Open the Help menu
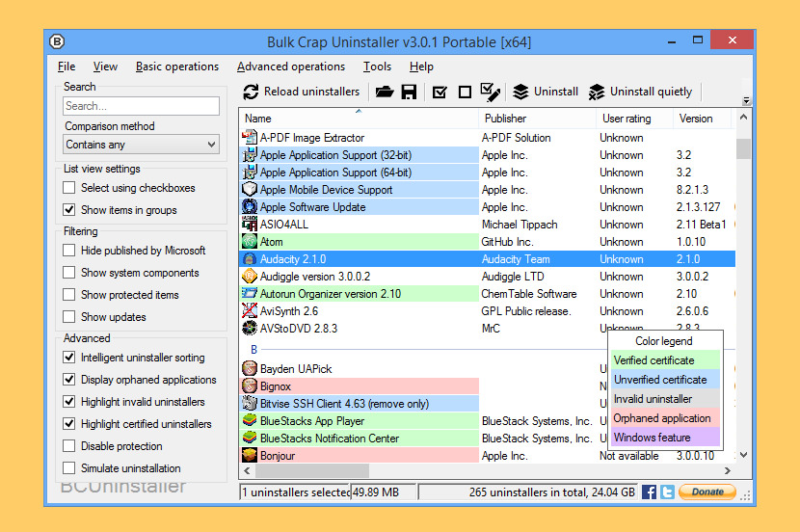 (421, 66)
